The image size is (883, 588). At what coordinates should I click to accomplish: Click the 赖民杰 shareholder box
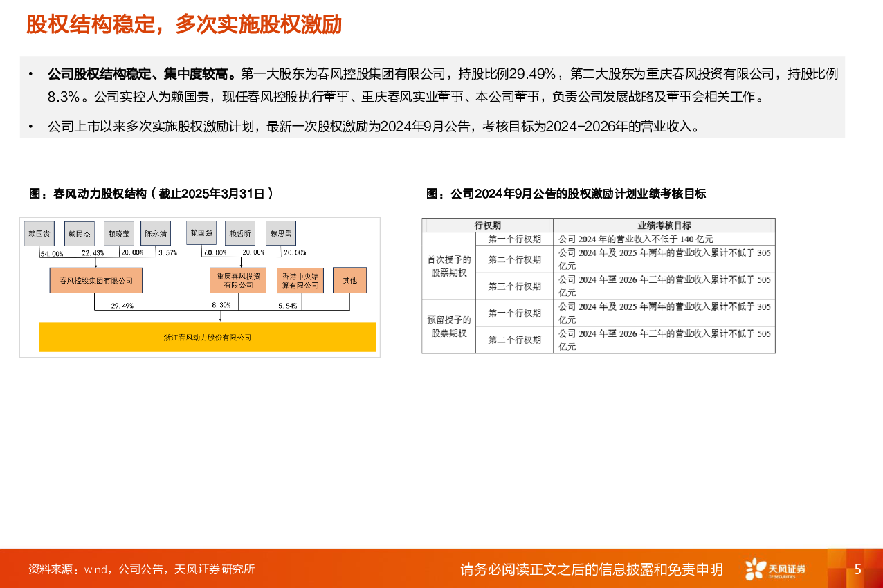tap(79, 234)
